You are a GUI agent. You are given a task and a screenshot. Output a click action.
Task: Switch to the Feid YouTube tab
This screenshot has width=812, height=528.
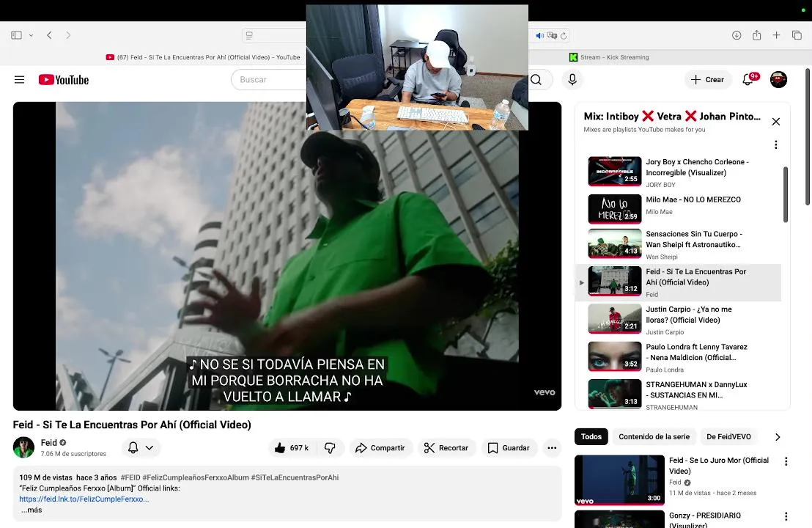pyautogui.click(x=203, y=57)
